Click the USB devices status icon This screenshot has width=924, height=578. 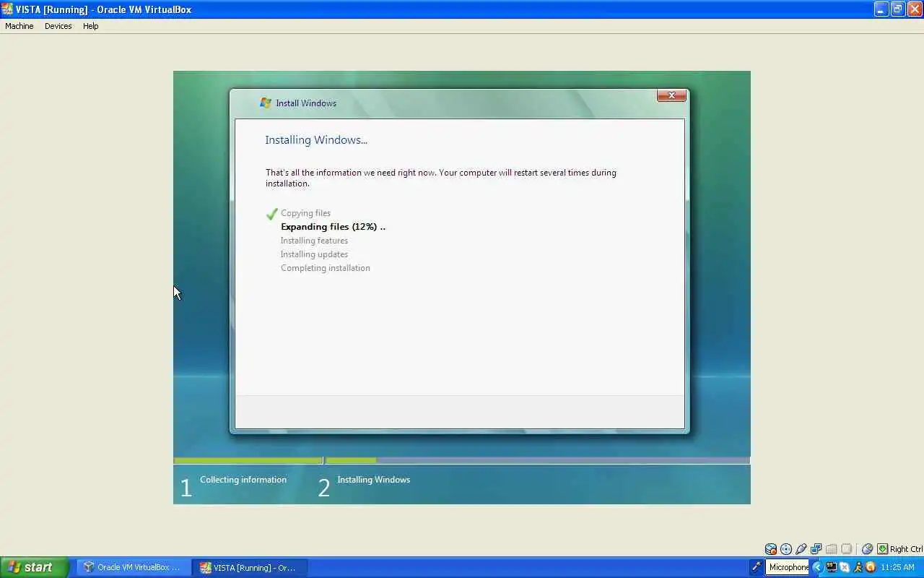801,549
